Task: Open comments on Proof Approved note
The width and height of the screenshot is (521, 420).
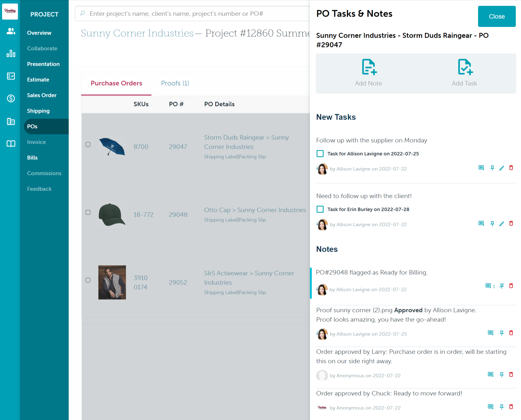Action: click(491, 333)
